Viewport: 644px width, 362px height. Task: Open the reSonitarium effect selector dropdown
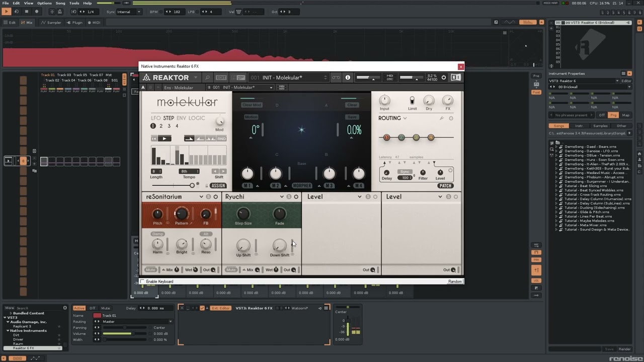pyautogui.click(x=201, y=197)
